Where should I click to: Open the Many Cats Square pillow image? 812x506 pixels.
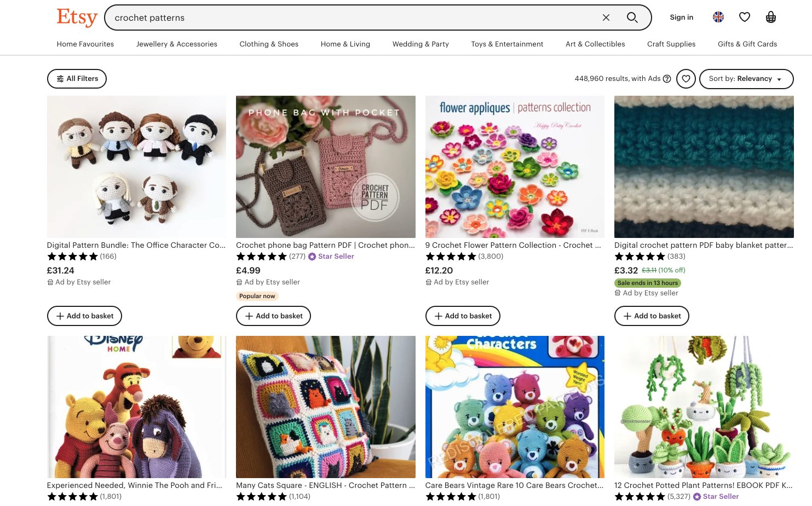point(325,407)
